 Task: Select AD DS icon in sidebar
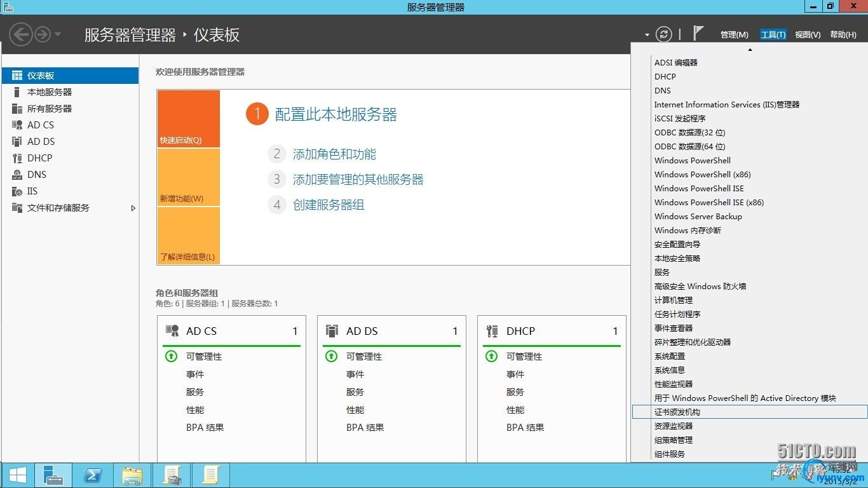(x=17, y=142)
